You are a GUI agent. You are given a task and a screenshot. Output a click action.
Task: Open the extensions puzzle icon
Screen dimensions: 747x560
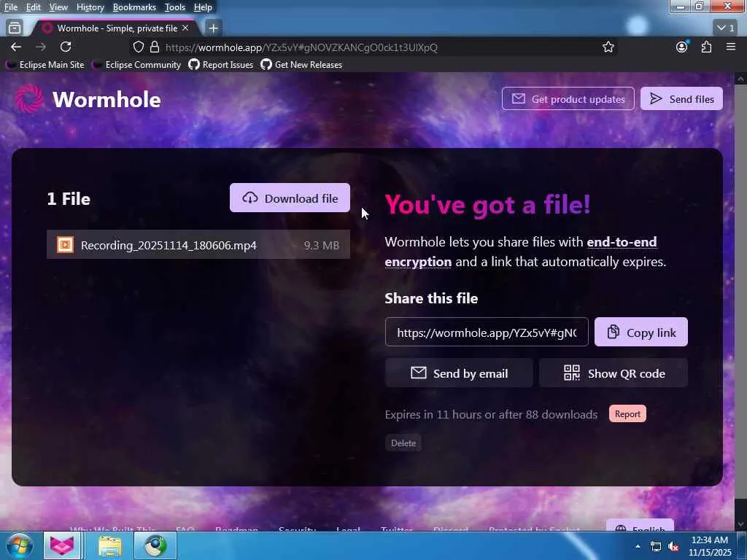706,47
